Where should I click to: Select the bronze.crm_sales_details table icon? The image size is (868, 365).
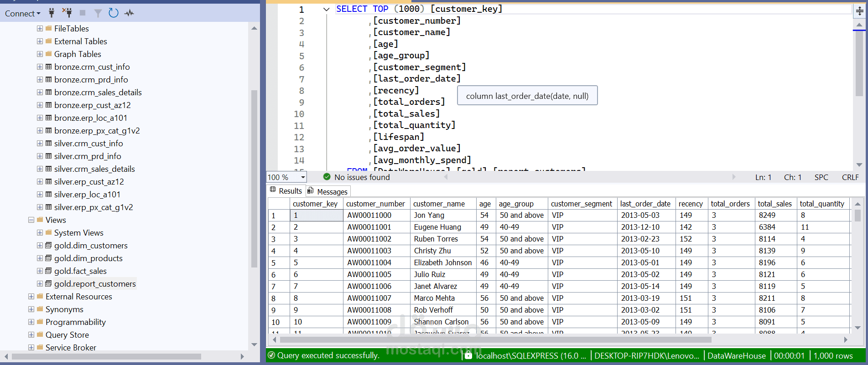point(48,92)
